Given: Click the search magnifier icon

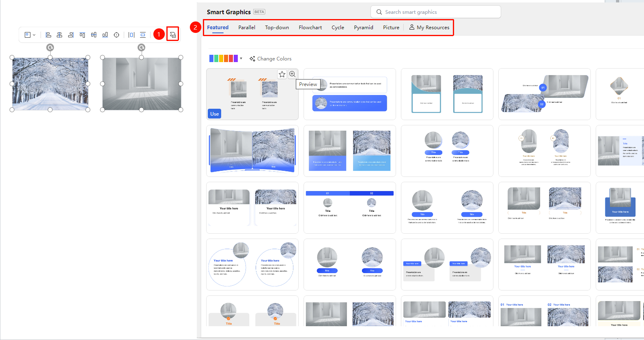Looking at the screenshot, I should click(x=379, y=12).
